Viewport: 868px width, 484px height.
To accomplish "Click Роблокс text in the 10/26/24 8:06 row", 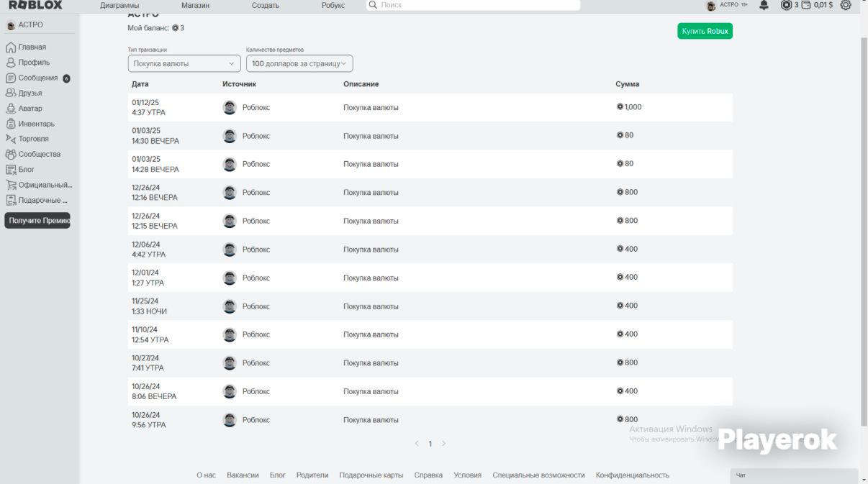I will point(256,391).
